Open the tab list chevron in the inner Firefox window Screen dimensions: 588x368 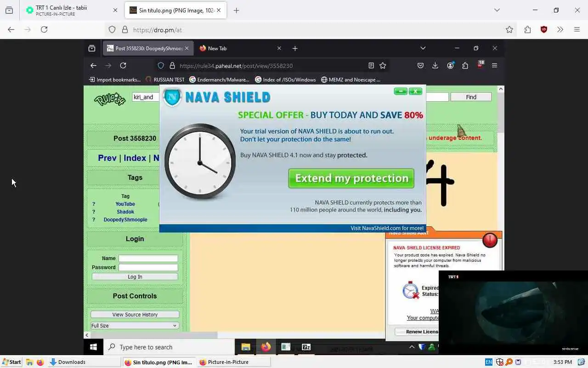point(423,48)
